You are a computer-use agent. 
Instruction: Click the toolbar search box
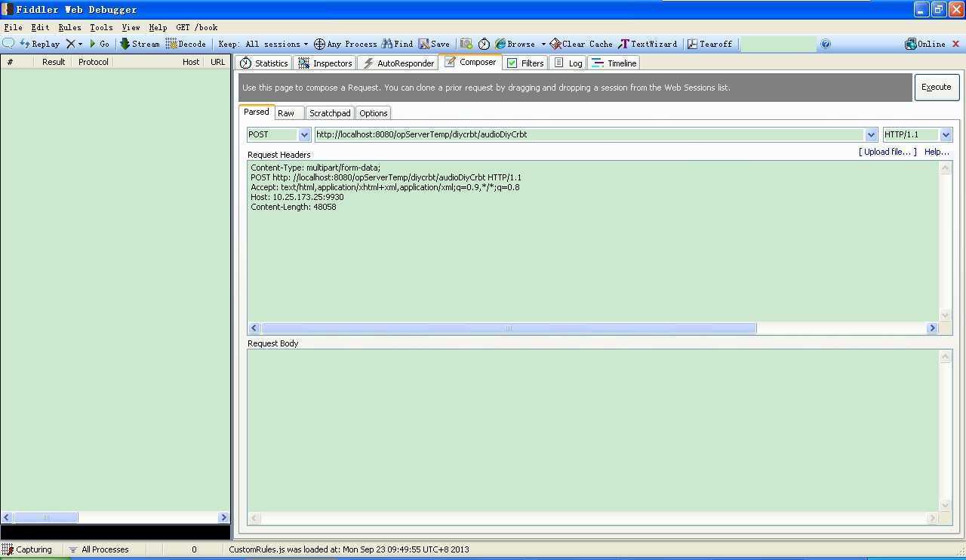(x=778, y=44)
